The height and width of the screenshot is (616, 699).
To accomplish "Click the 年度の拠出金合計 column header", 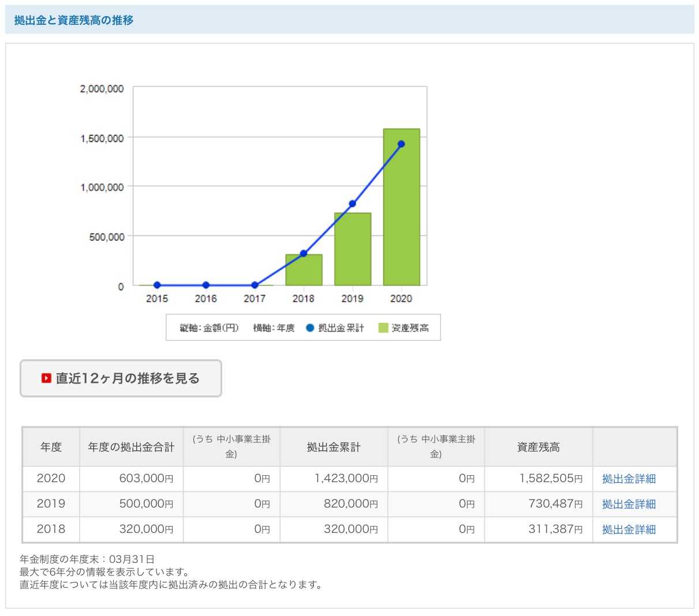I will click(131, 447).
